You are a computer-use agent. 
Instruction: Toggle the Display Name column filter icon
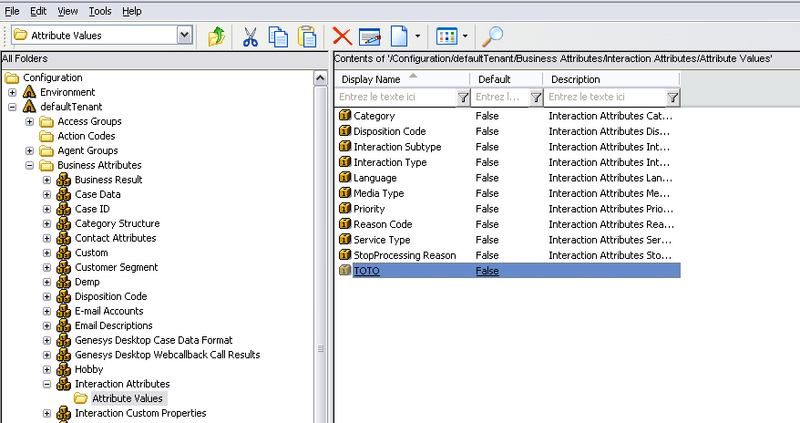tap(463, 97)
